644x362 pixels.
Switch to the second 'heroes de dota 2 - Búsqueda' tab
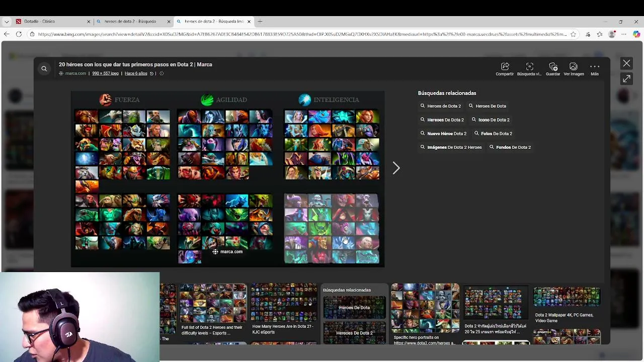coord(133,22)
